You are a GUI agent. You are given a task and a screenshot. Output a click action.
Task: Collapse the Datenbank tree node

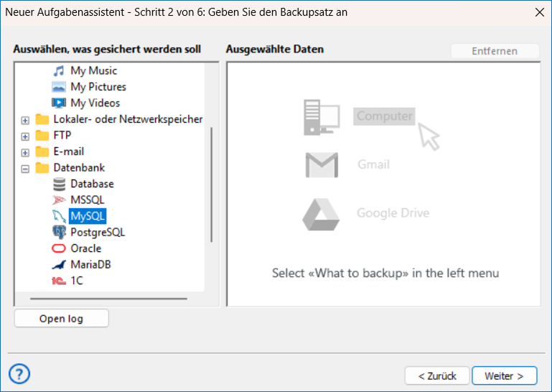point(25,169)
